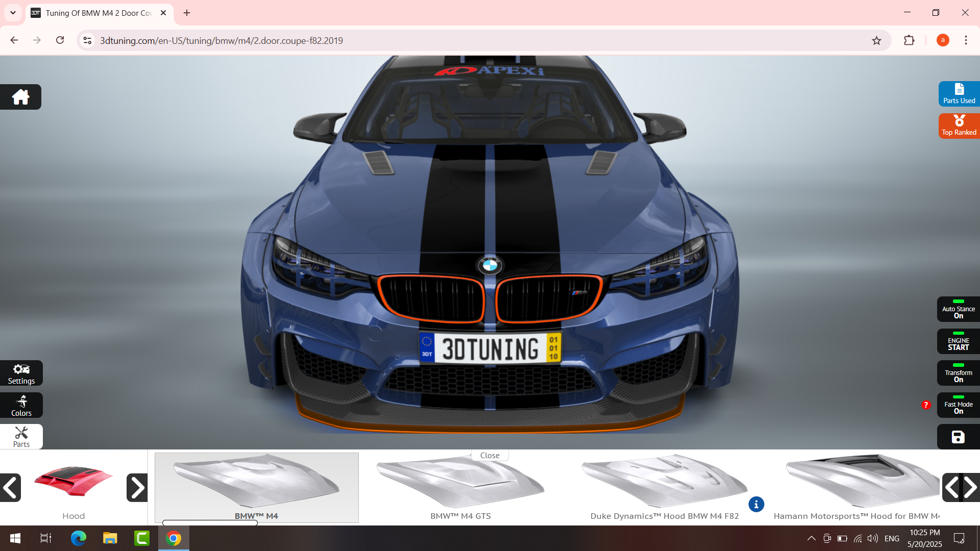Go to next part category after Hood
This screenshot has height=551, width=980.
(x=137, y=488)
